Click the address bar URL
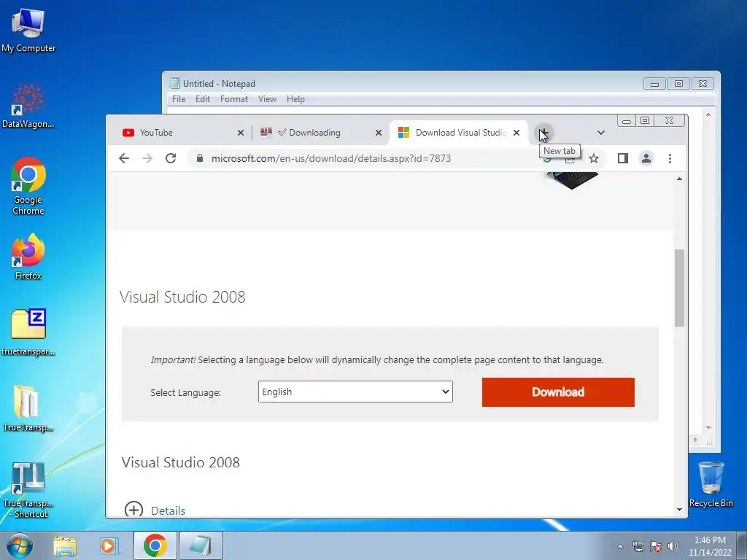Screen dimensions: 747x560 click(331, 158)
